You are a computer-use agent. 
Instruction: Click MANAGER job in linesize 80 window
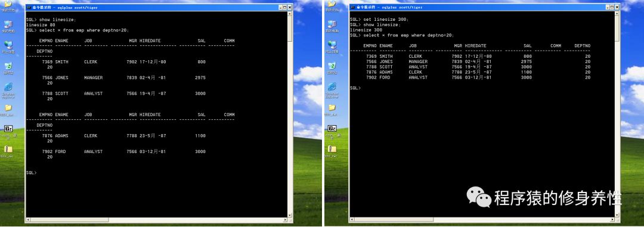pos(93,77)
